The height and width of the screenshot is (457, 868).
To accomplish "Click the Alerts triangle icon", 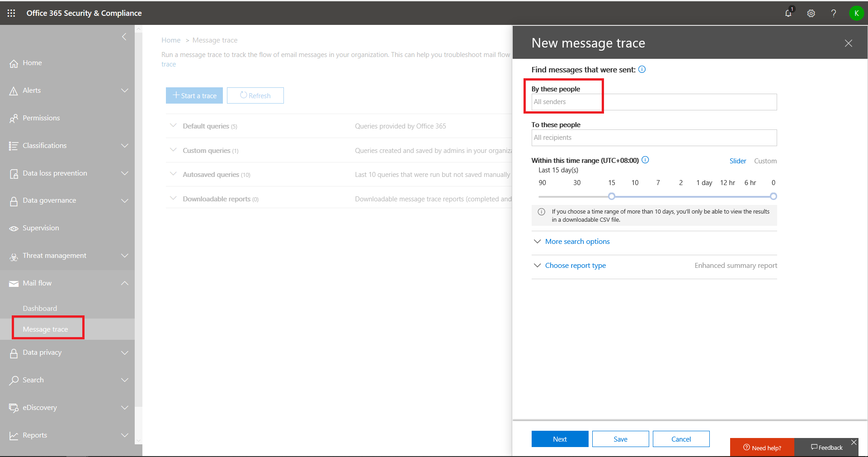I will (14, 91).
